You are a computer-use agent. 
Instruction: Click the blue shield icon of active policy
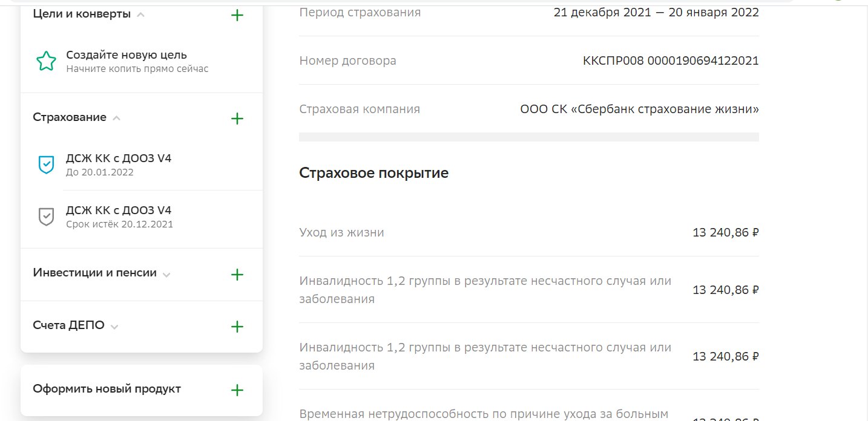coord(46,164)
